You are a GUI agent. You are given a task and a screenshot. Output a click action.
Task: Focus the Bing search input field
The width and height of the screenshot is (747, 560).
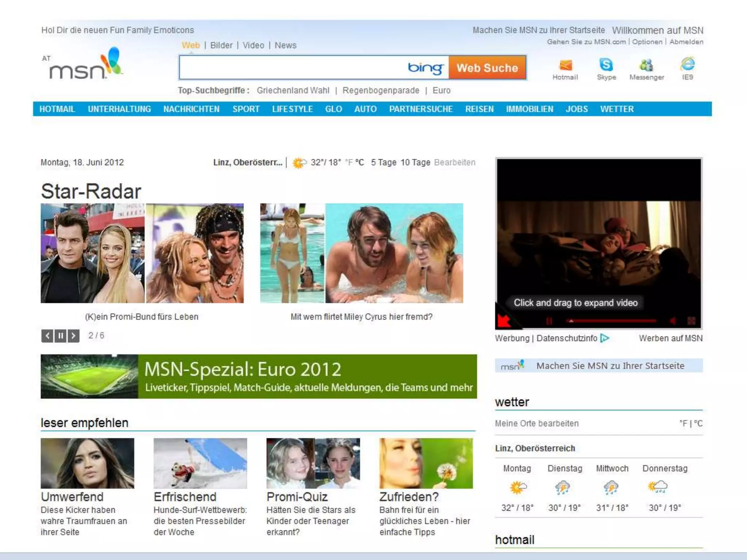pyautogui.click(x=292, y=68)
